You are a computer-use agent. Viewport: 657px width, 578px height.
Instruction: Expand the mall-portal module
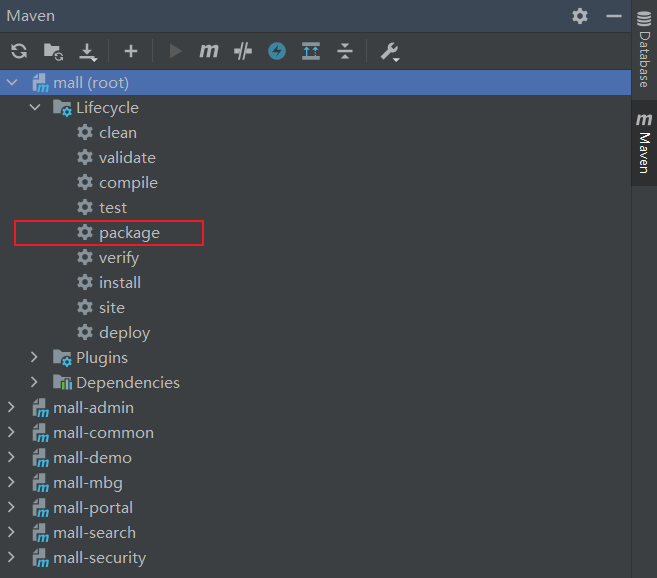click(x=11, y=508)
